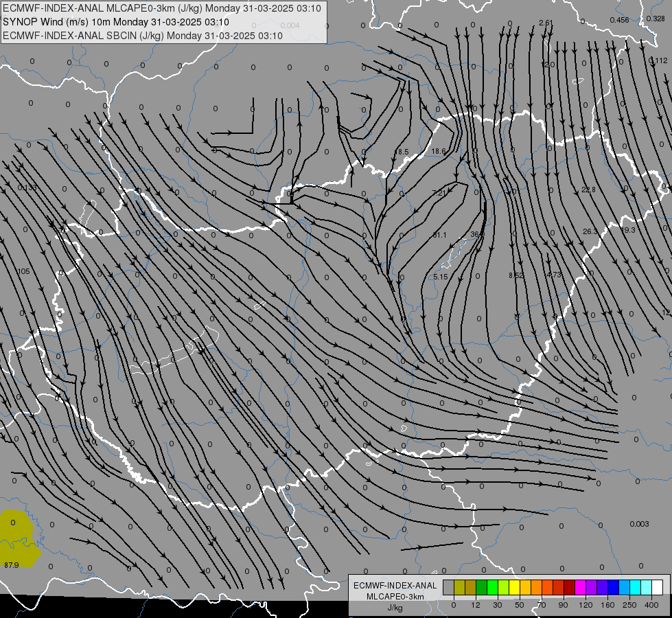
Task: Click the map value 31.1
Action: [440, 235]
